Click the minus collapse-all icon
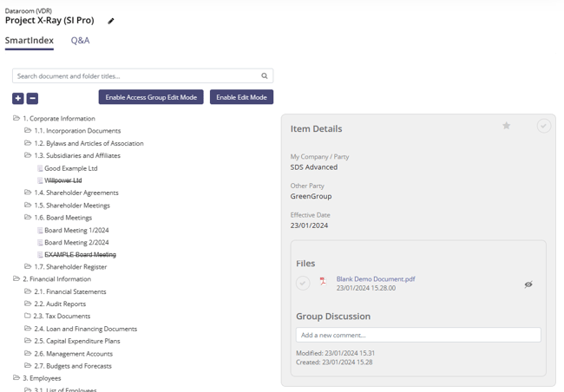Viewport: 564px width, 392px height. coord(32,99)
